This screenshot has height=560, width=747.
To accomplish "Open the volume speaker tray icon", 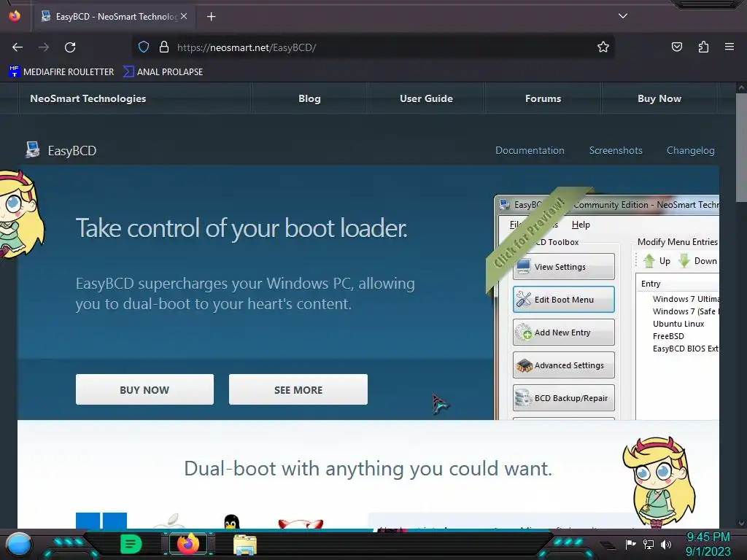I will tap(666, 544).
